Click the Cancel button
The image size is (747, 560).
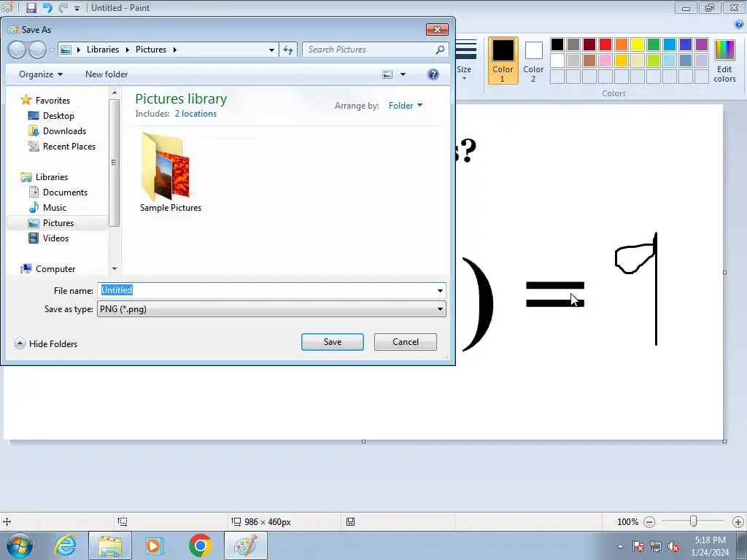click(406, 342)
